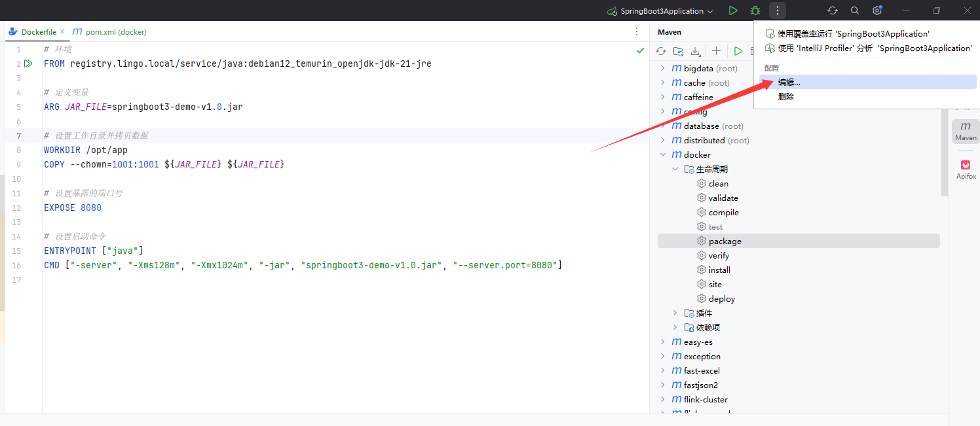The width and height of the screenshot is (980, 426).
Task: Click the Add Maven project plus icon
Action: [x=717, y=51]
